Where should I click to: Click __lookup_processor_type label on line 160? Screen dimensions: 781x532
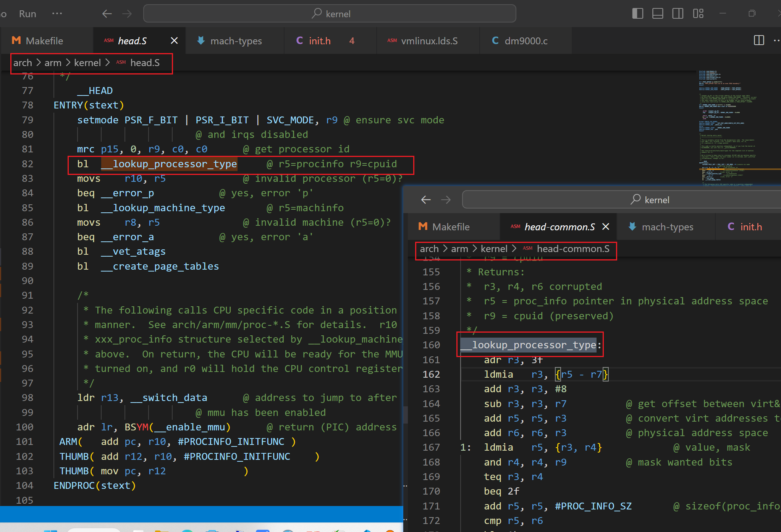point(528,345)
